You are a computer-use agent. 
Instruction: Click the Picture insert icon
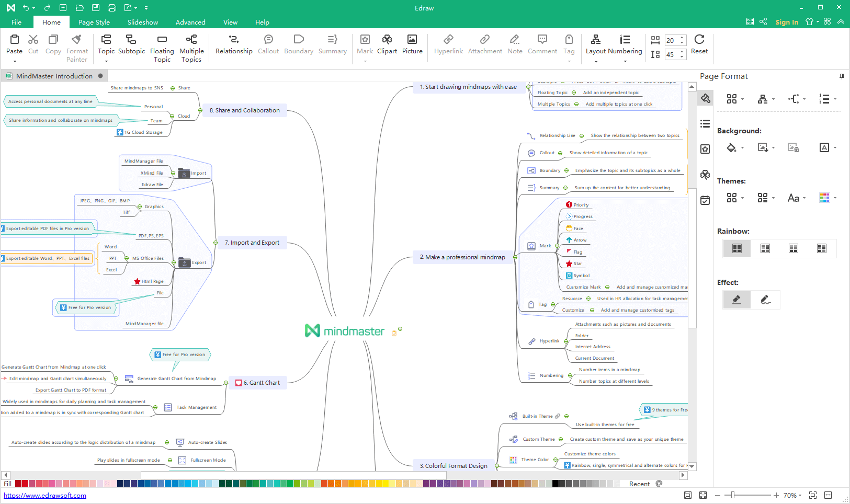pos(412,40)
